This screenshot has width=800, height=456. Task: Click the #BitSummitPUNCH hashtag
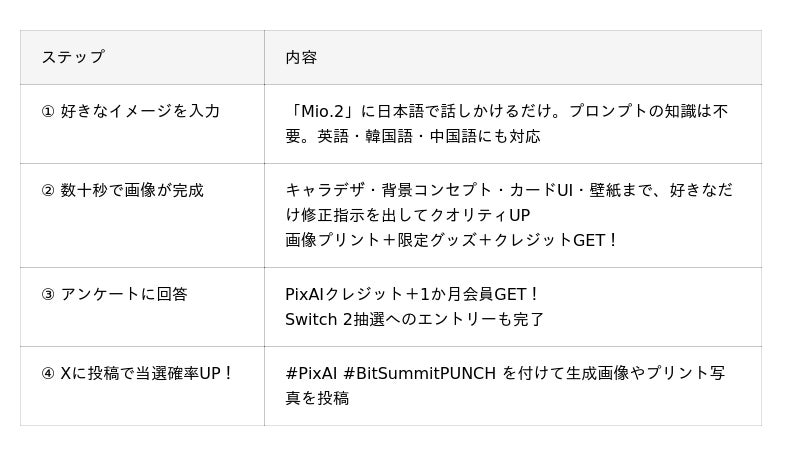[x=419, y=373]
